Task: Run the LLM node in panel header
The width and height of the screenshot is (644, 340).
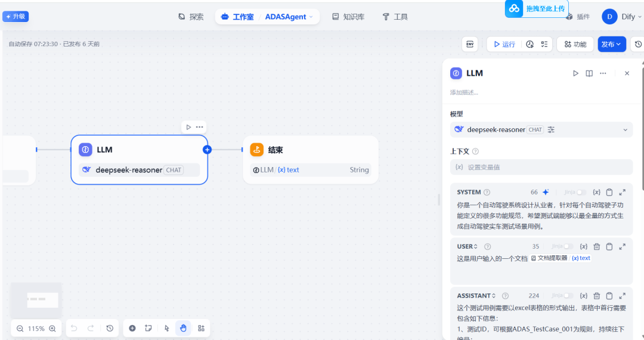Action: 575,73
